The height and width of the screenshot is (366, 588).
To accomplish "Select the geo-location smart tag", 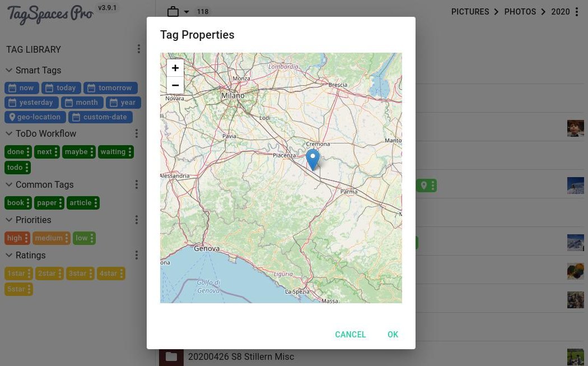I will [35, 117].
